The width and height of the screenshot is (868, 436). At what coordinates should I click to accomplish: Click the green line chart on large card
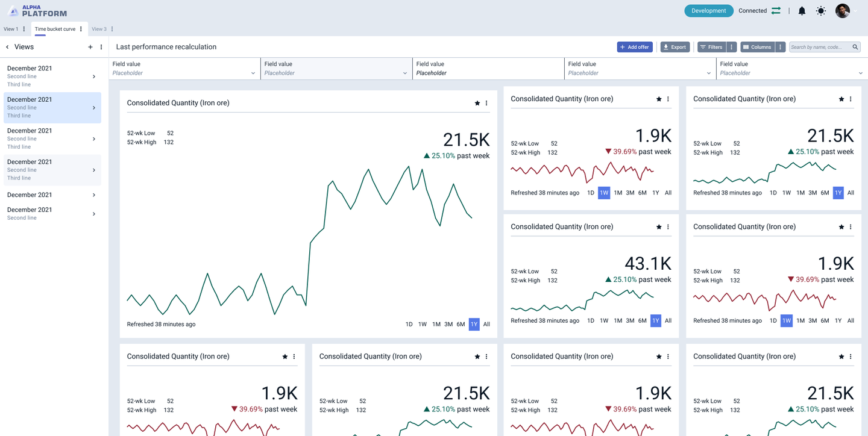click(300, 241)
